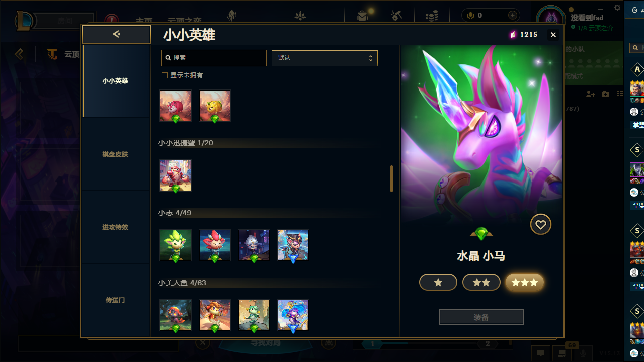Select the yellow furry Little Legend thumbnail
Image resolution: width=644 pixels, height=362 pixels.
(x=215, y=106)
